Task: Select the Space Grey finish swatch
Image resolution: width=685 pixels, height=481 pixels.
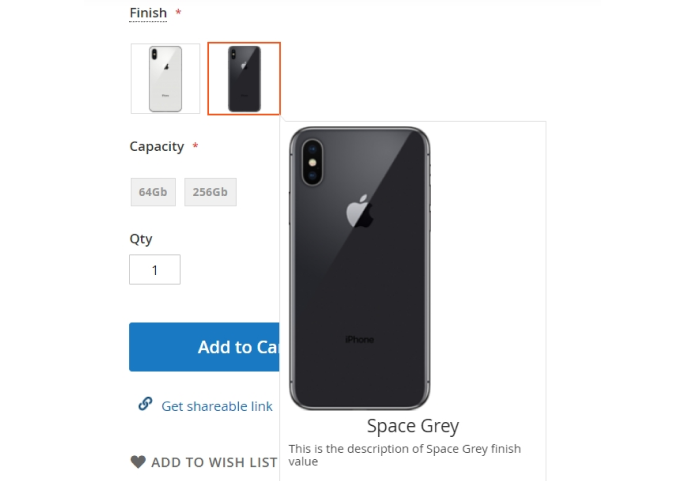Action: 244,78
